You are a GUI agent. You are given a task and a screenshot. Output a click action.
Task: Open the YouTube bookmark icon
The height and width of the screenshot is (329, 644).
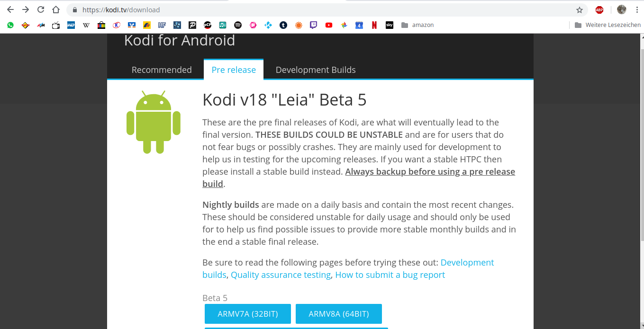[329, 25]
